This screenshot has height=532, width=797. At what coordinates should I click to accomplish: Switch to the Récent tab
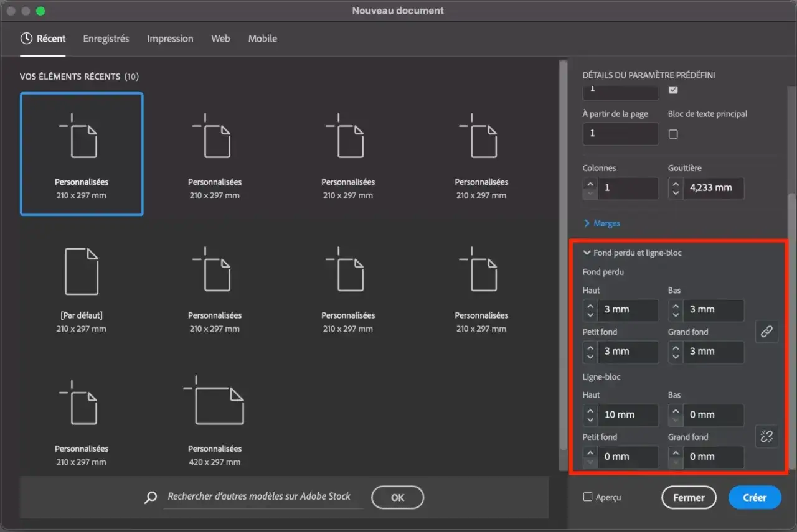pyautogui.click(x=43, y=39)
